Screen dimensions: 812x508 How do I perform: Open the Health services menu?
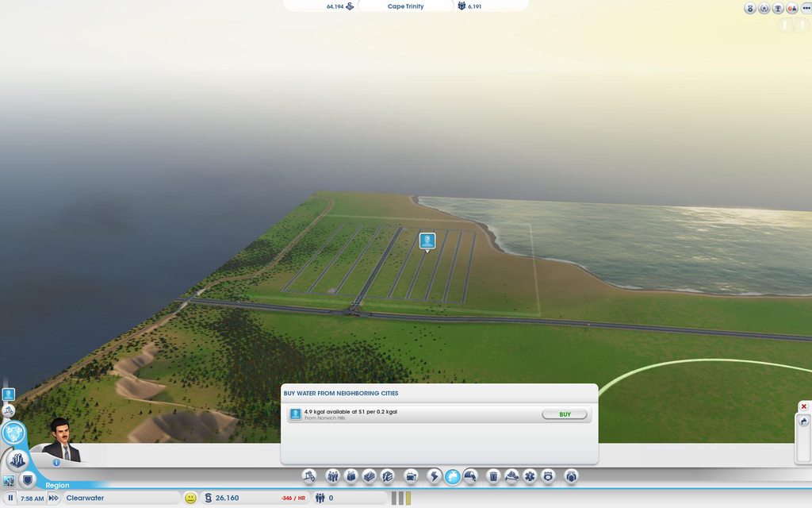tap(529, 476)
